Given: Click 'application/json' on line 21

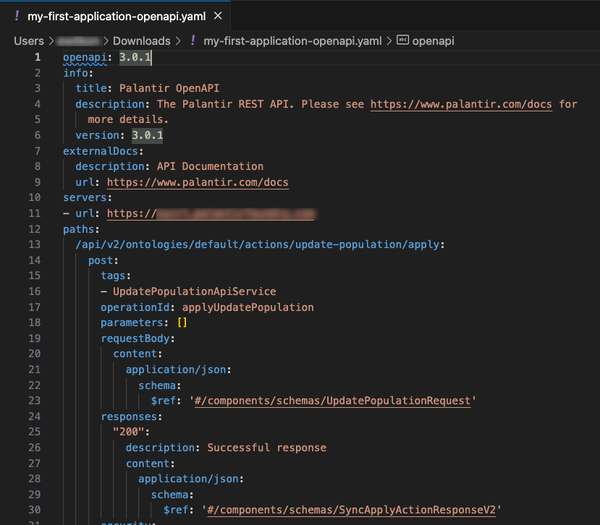Looking at the screenshot, I should click(x=176, y=370).
